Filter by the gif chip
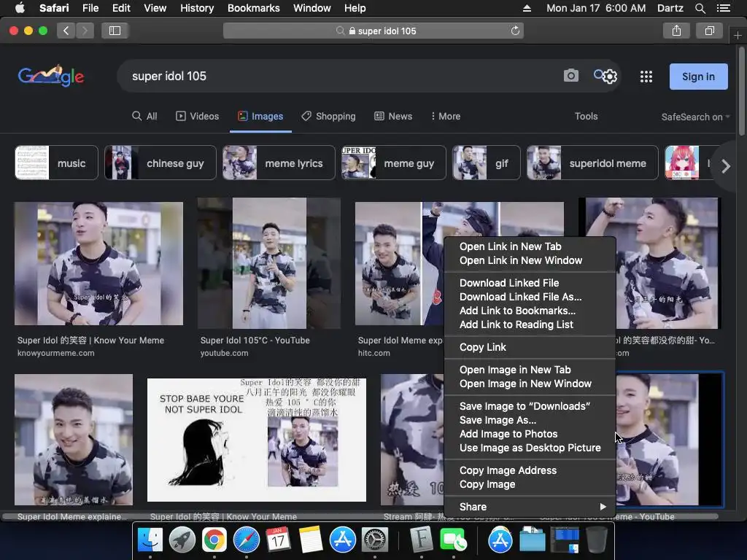This screenshot has height=560, width=747. 486,163
